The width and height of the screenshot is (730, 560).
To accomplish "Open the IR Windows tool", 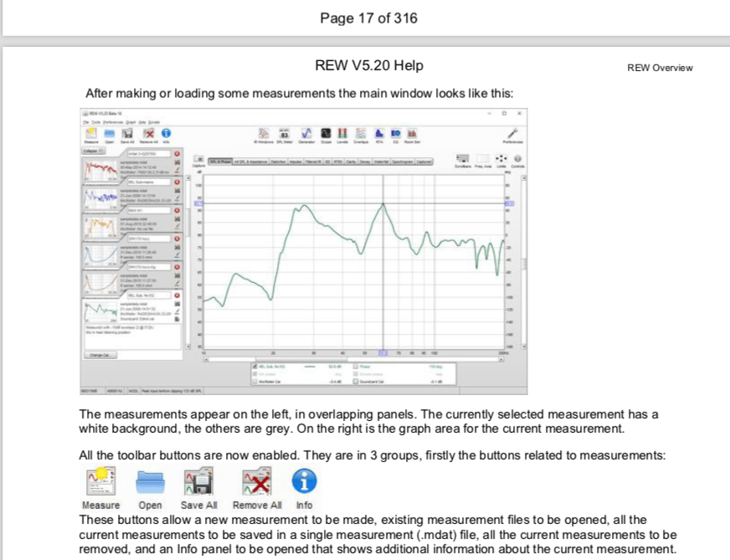I will click(x=264, y=134).
